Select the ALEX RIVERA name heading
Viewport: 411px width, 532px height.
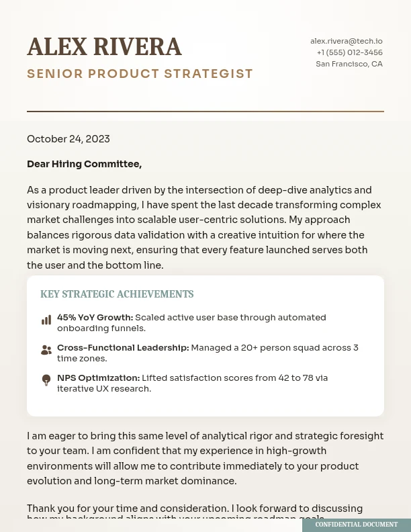coord(104,47)
